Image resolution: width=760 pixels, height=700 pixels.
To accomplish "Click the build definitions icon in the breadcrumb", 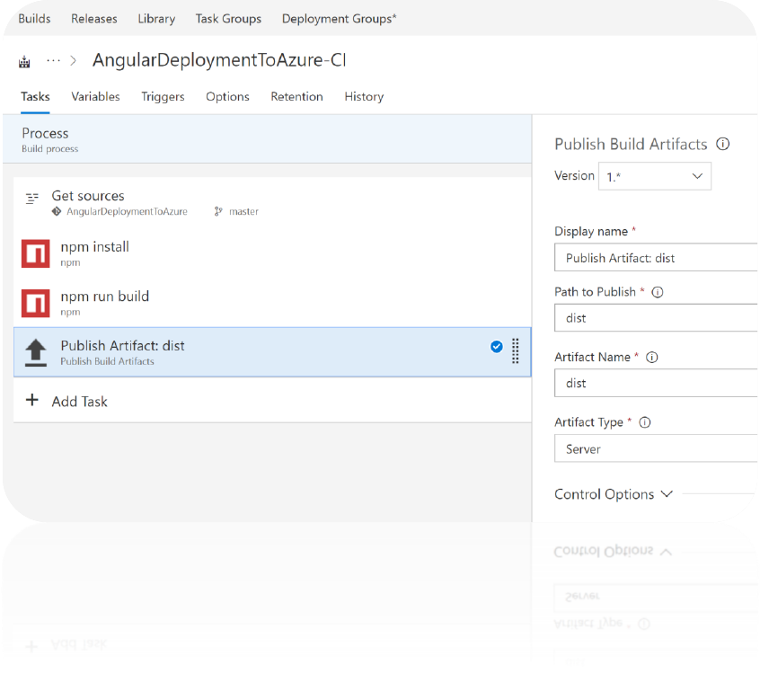I will point(24,61).
